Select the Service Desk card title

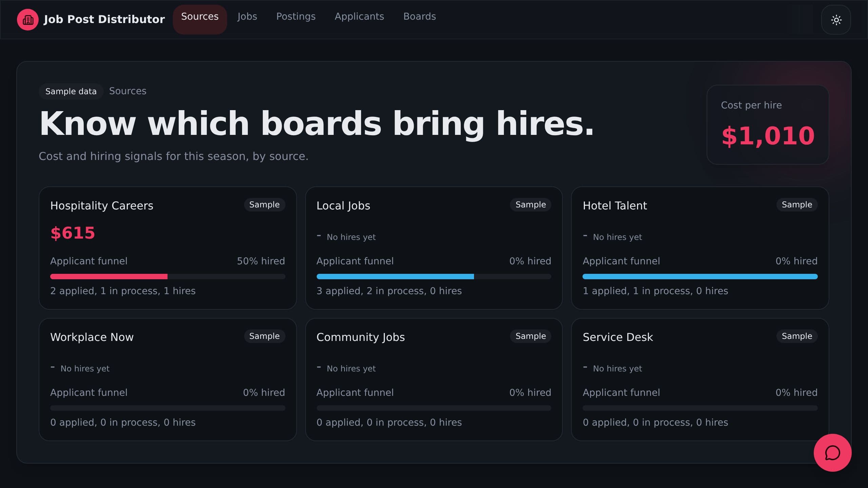coord(618,337)
